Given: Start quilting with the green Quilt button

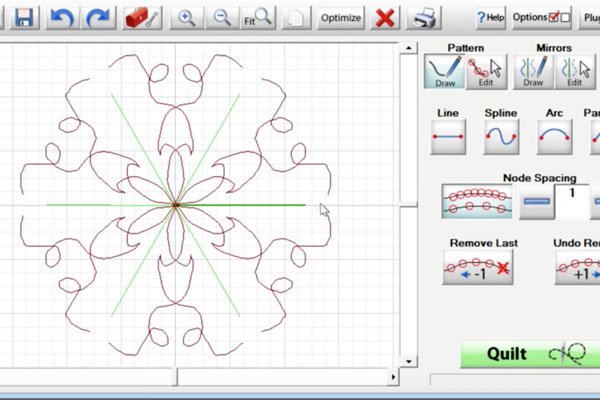Looking at the screenshot, I should click(x=530, y=354).
